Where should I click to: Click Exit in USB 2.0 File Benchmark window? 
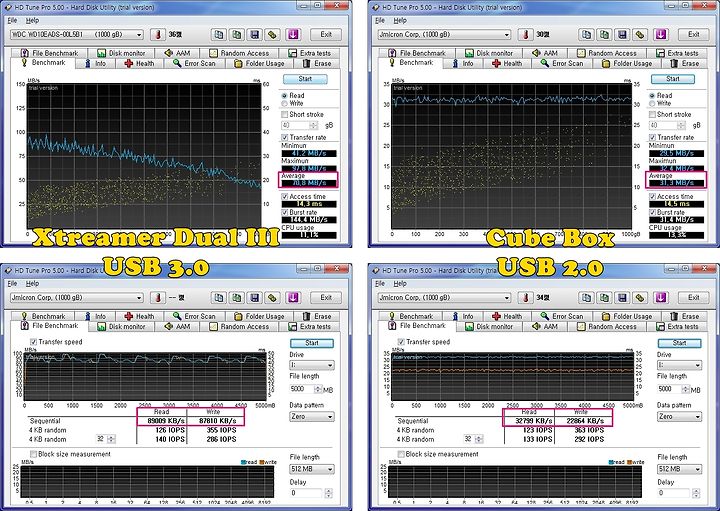click(x=694, y=298)
